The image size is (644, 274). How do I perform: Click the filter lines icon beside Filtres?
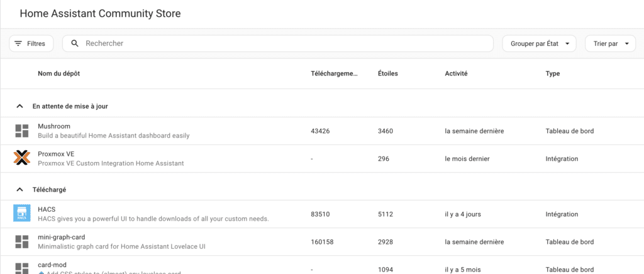click(x=18, y=43)
